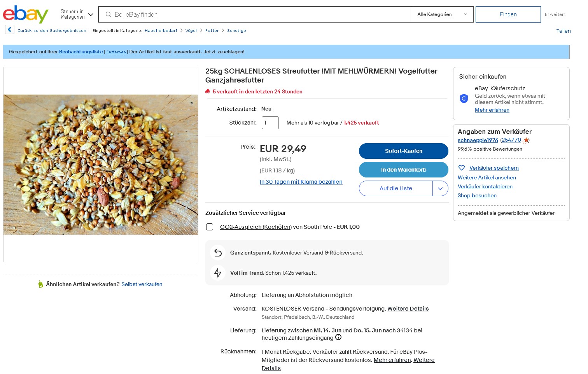Open the bird food product image
This screenshot has height=374, width=588.
coord(101,164)
